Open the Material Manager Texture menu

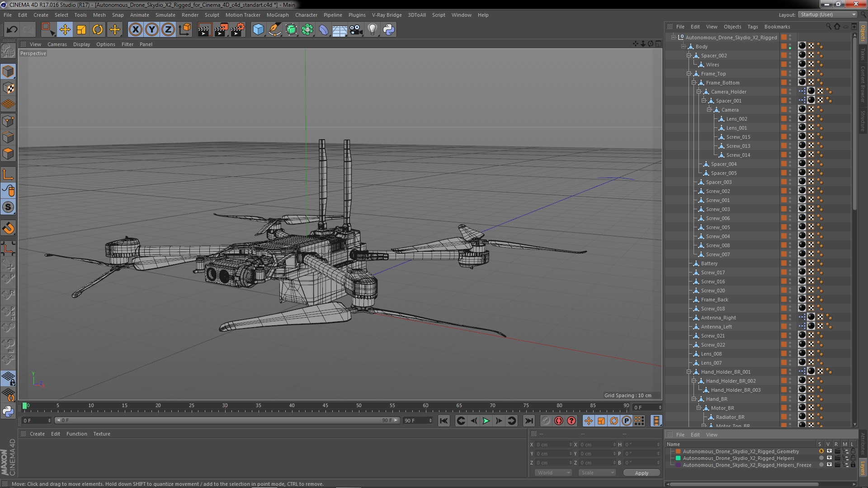coord(102,434)
